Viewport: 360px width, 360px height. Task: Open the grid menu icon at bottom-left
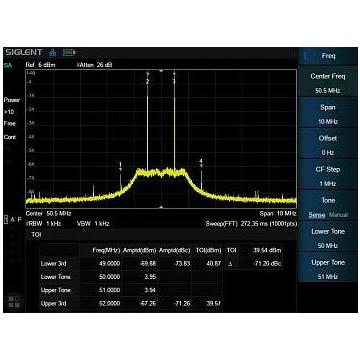point(14,302)
